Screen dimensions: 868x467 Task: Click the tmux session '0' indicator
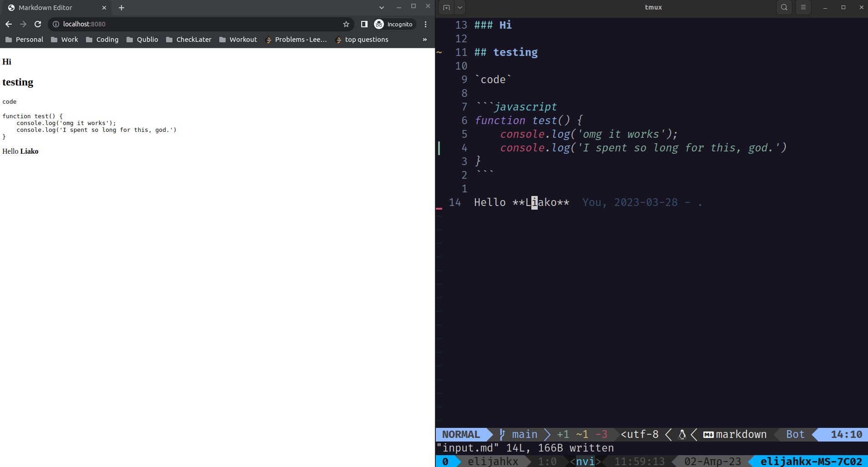[445, 462]
